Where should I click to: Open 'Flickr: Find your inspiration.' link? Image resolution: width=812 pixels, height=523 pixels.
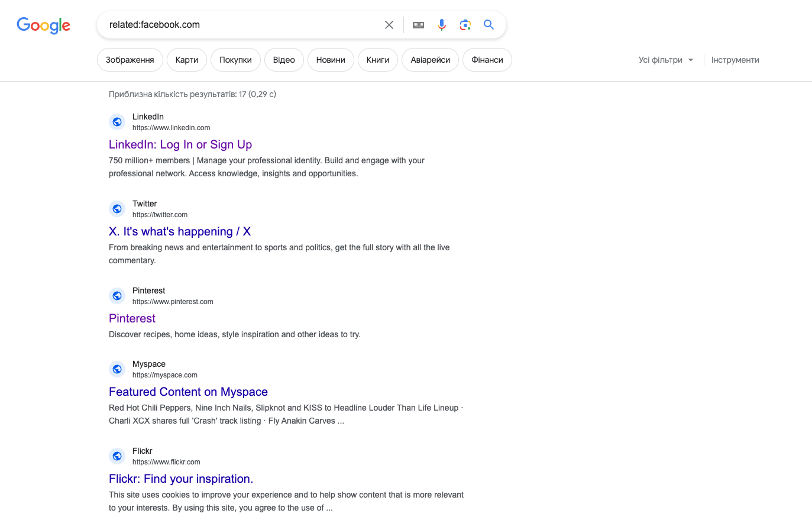tap(181, 479)
